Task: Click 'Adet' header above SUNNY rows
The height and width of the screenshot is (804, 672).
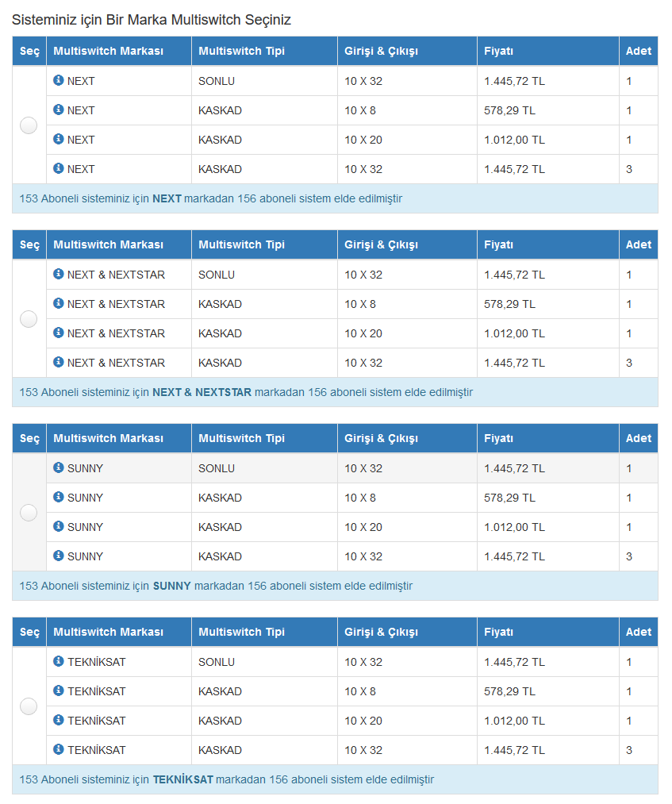Action: tap(638, 438)
